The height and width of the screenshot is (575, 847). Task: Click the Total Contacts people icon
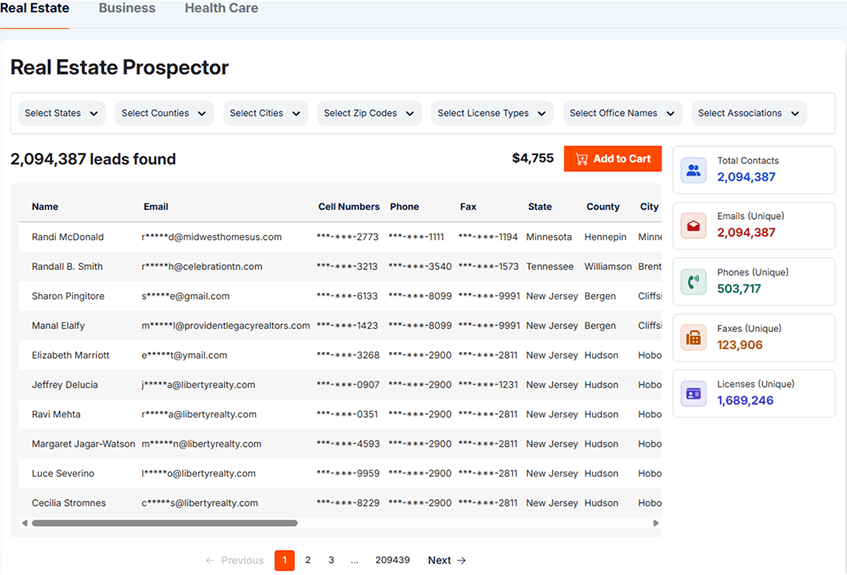(x=694, y=170)
